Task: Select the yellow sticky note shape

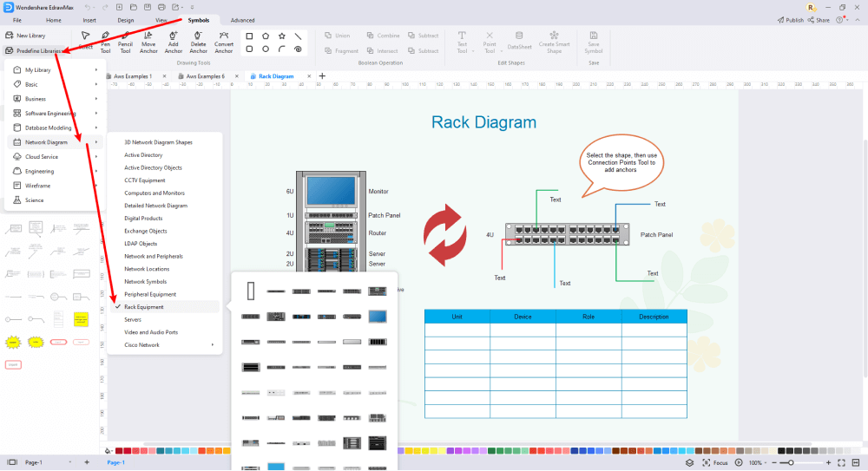Action: click(x=81, y=319)
